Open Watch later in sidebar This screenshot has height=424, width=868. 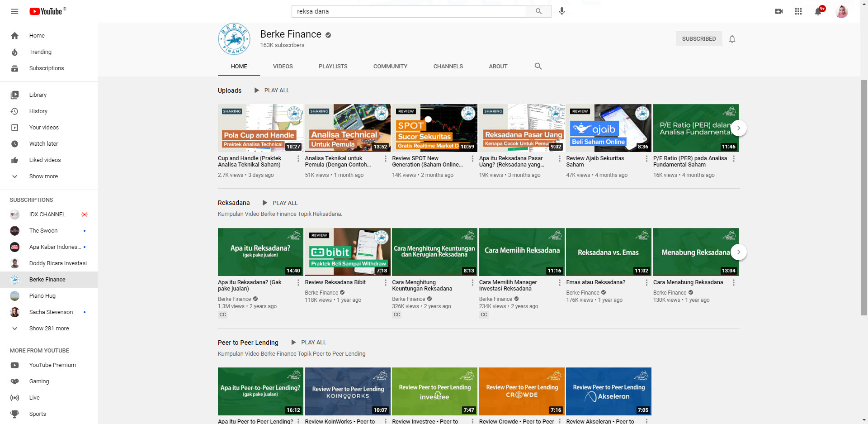[49, 144]
